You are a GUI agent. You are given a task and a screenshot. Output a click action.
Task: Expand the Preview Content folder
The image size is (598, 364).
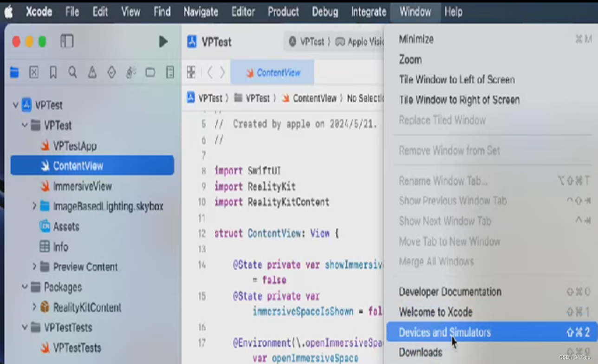pos(34,267)
